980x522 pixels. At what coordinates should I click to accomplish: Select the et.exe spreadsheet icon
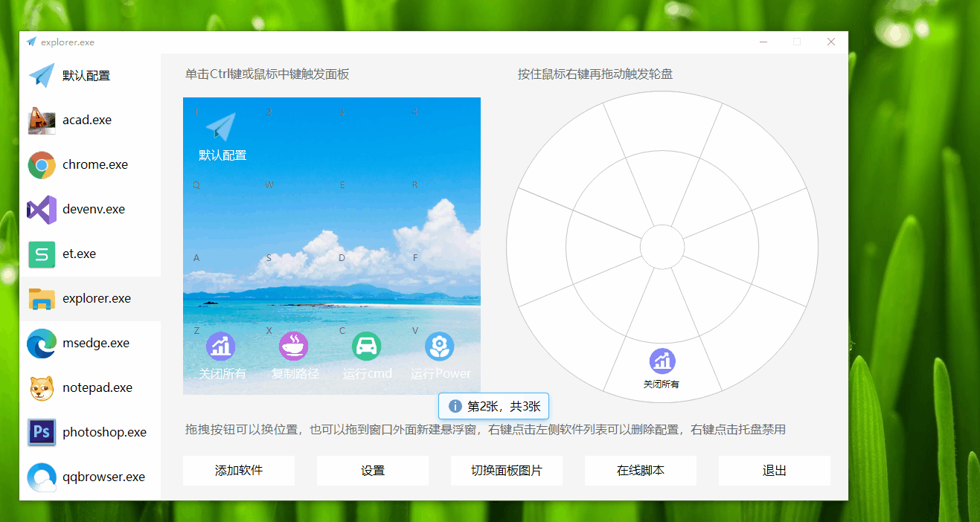coord(42,254)
